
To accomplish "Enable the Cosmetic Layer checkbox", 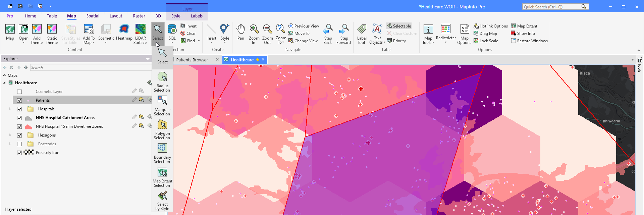I will click(x=19, y=92).
